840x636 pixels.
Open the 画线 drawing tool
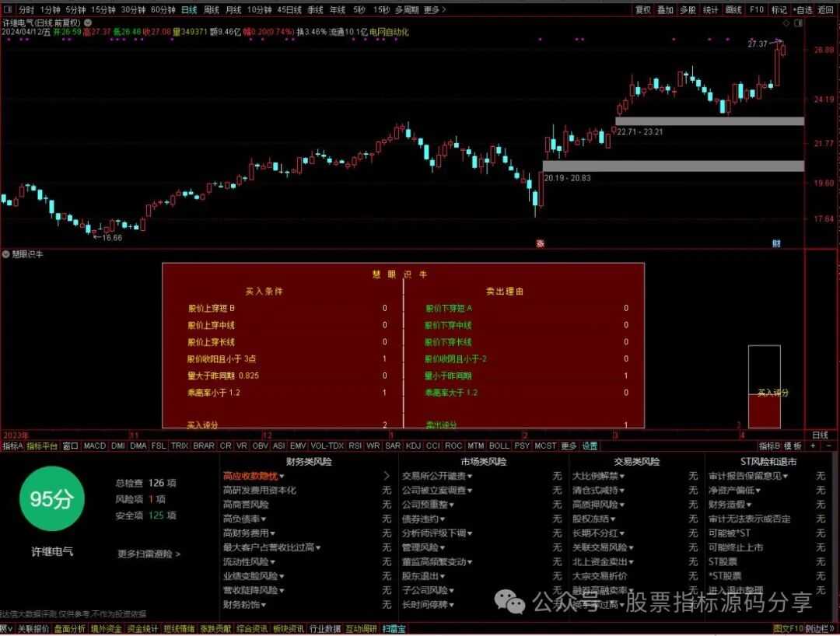(x=733, y=9)
